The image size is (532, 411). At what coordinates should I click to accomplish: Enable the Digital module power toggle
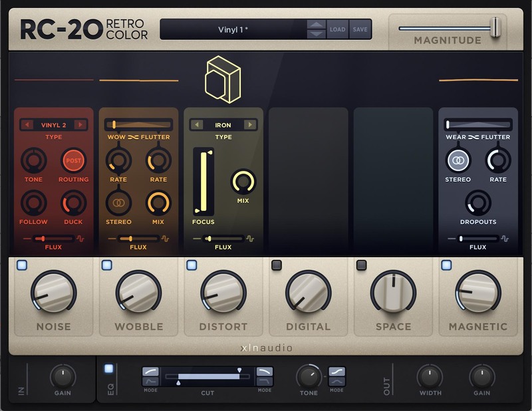[x=277, y=265]
